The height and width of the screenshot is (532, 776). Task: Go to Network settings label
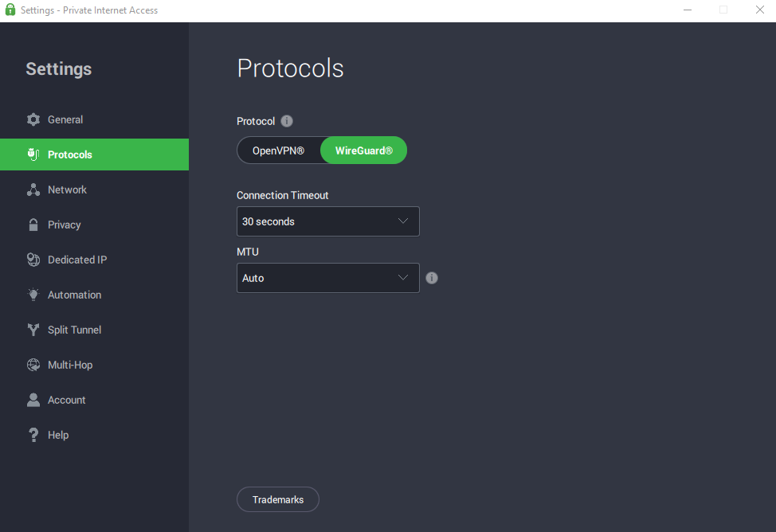point(67,190)
